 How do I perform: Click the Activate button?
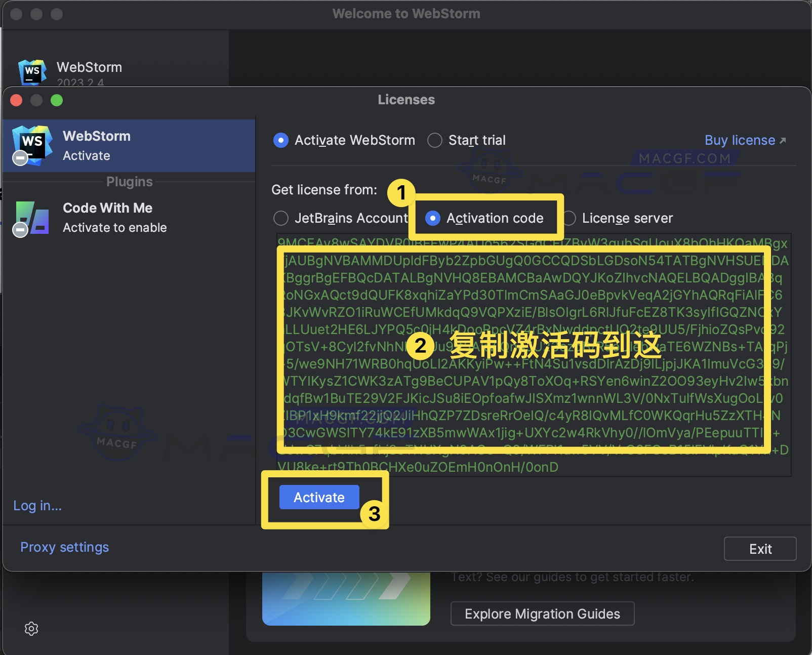(x=318, y=497)
